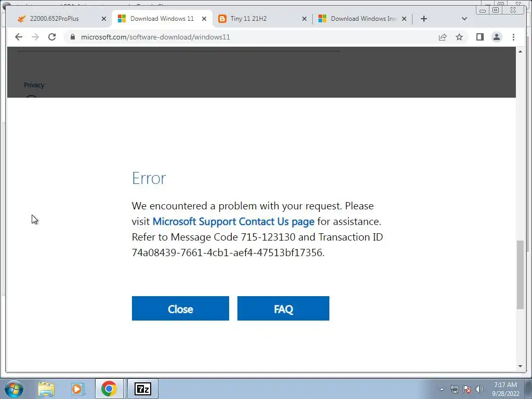Open network status tray icon
Screen dimensions: 532x399
454,389
